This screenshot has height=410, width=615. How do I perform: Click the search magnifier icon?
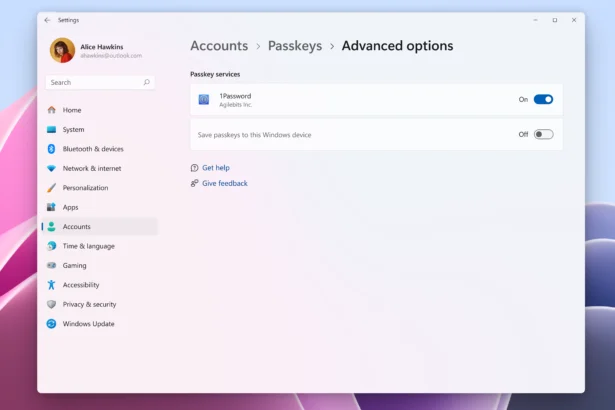tap(146, 82)
